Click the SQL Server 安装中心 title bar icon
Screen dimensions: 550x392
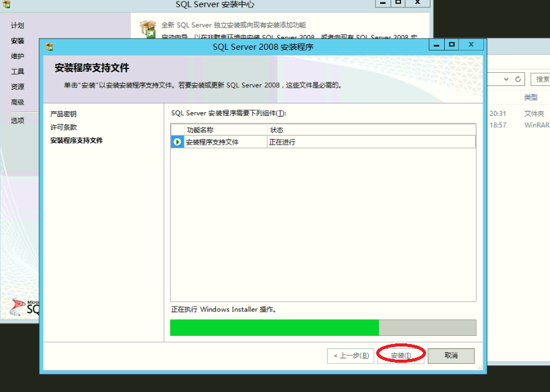click(x=6, y=4)
